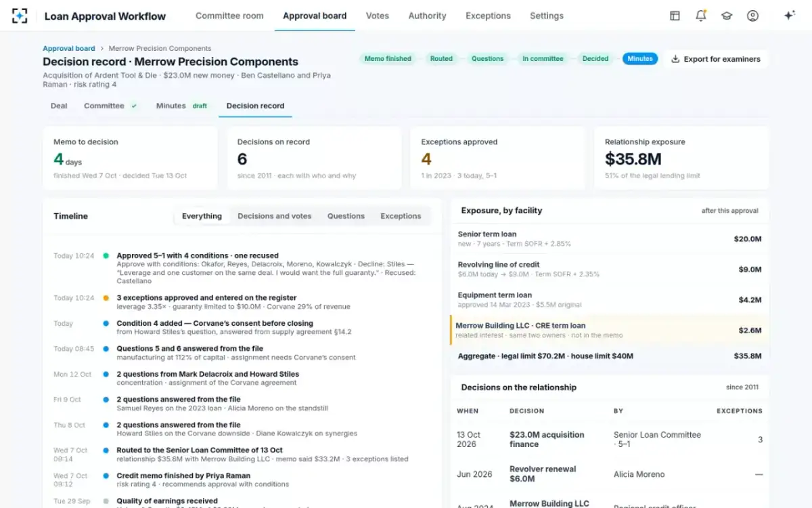Select the Senior term loan facility row

click(x=610, y=239)
